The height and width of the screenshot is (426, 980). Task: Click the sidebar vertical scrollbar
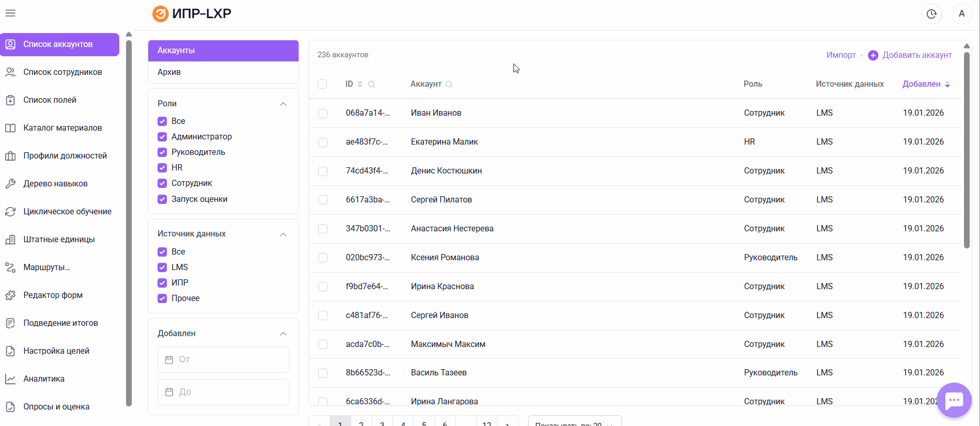coord(129,222)
